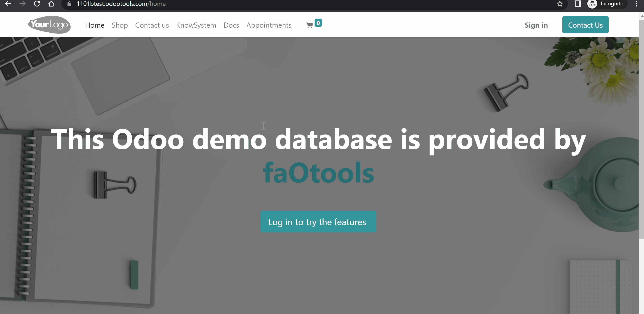The width and height of the screenshot is (644, 314).
Task: Click the teal Contact Us button
Action: click(585, 25)
